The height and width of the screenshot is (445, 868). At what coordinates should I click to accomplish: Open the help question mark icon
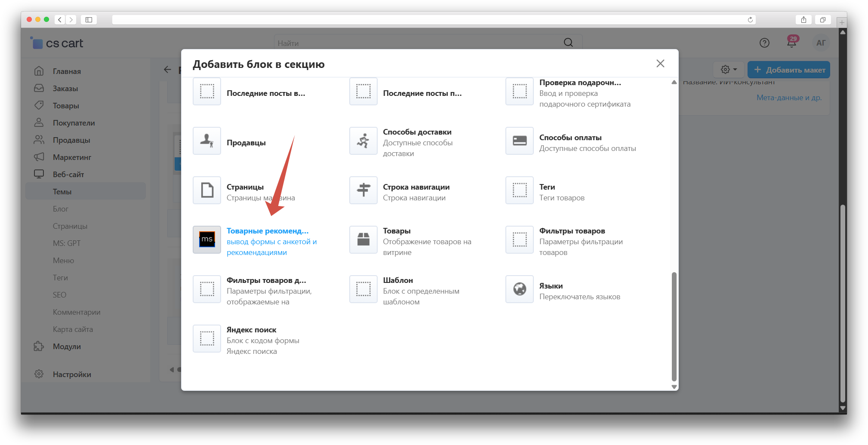[x=764, y=43]
